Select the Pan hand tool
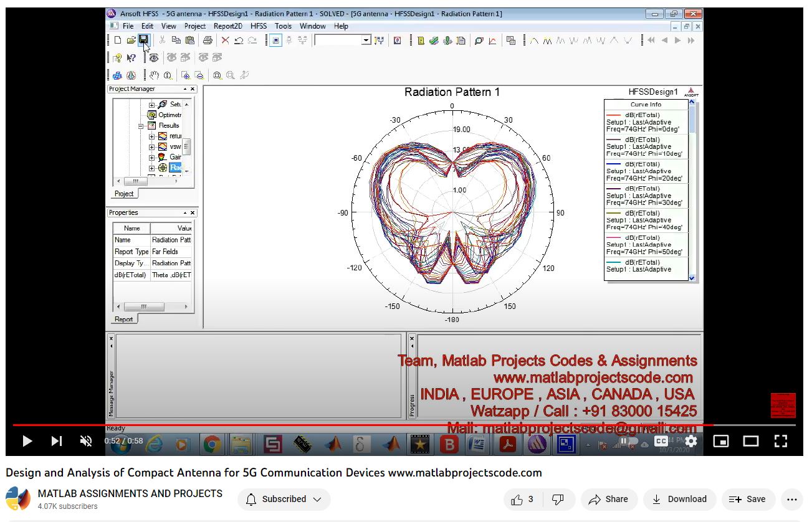 point(154,75)
